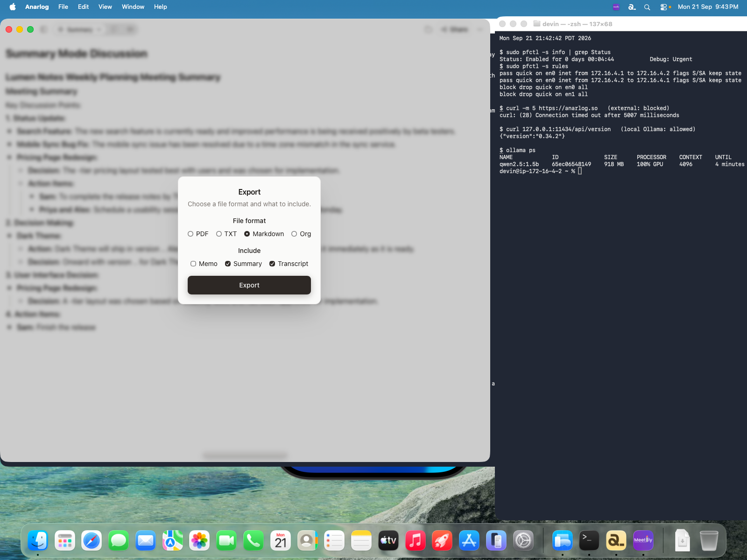Image resolution: width=747 pixels, height=560 pixels.
Task: Open the Downloads stack in the Dock
Action: tap(682, 541)
